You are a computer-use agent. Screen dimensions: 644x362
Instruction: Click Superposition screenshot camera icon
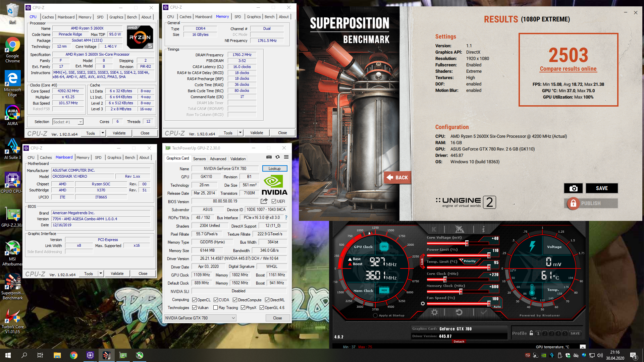coord(573,188)
